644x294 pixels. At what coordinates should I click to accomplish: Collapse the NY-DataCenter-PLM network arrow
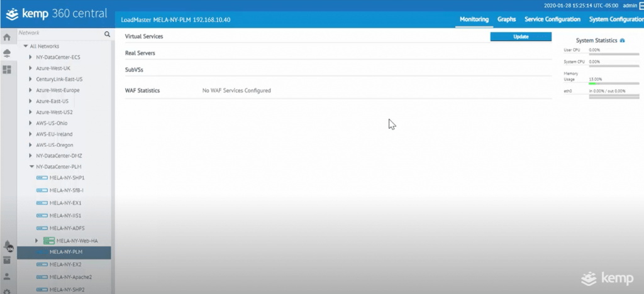pyautogui.click(x=31, y=167)
